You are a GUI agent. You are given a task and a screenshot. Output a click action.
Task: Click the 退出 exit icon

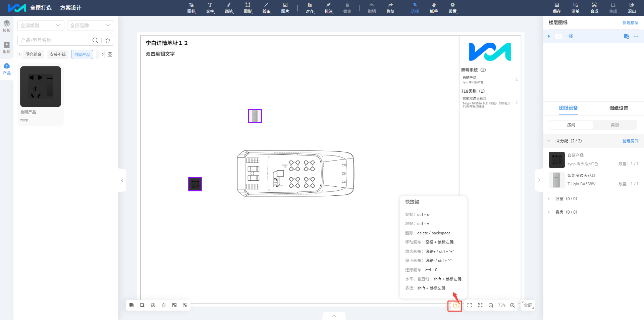pos(632,8)
